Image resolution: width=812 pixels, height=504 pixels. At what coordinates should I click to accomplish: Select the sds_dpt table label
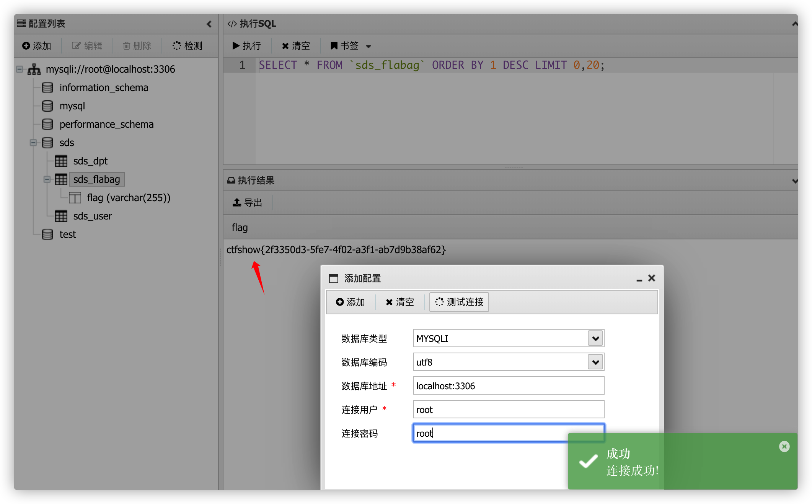pos(90,161)
